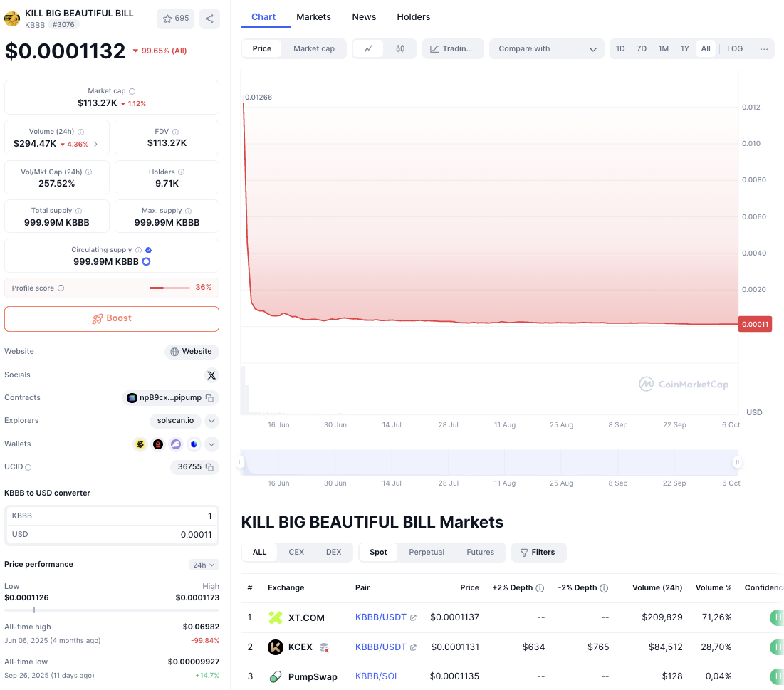Screen dimensions: 784x690
Task: Open the Website link button
Action: tap(192, 352)
